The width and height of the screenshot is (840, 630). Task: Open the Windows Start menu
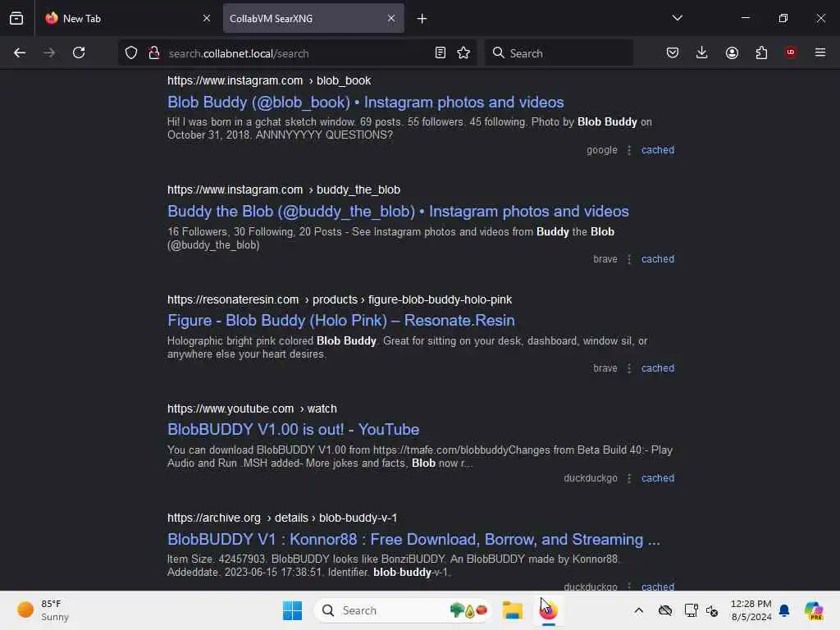point(293,610)
